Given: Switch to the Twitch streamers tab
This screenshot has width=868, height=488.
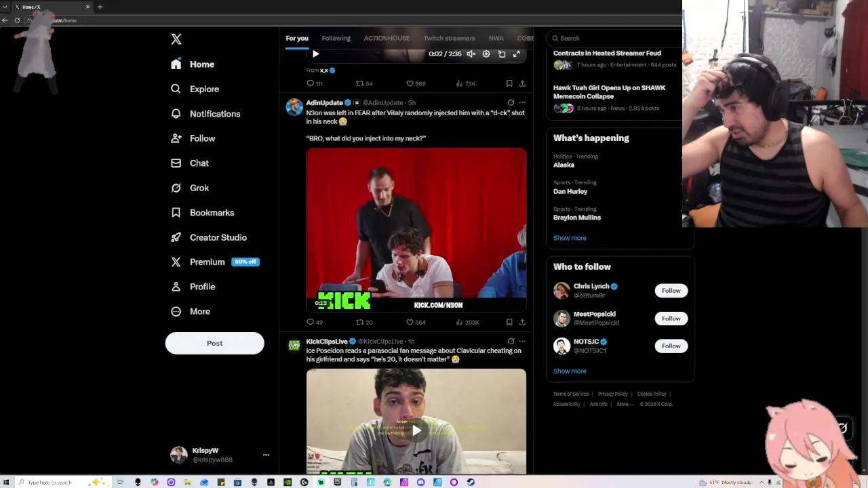Looking at the screenshot, I should [449, 38].
